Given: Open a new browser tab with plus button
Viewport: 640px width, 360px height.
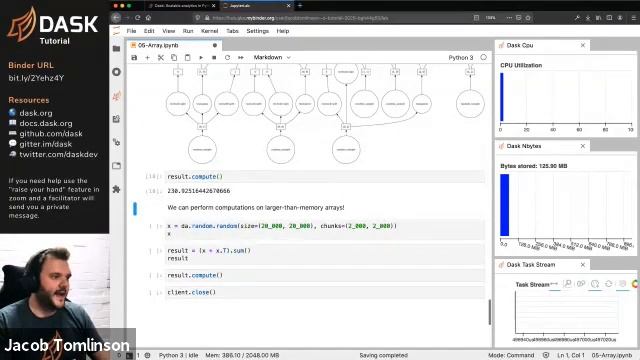Looking at the screenshot, I should click(300, 6).
